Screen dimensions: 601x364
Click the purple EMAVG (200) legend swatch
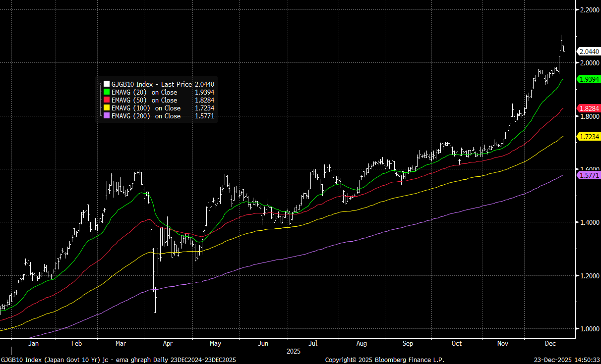107,116
